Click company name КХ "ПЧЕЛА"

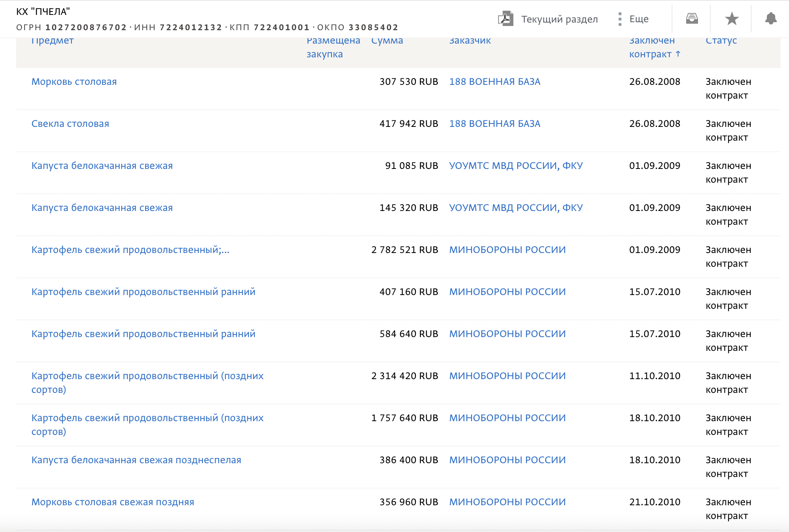click(x=43, y=12)
